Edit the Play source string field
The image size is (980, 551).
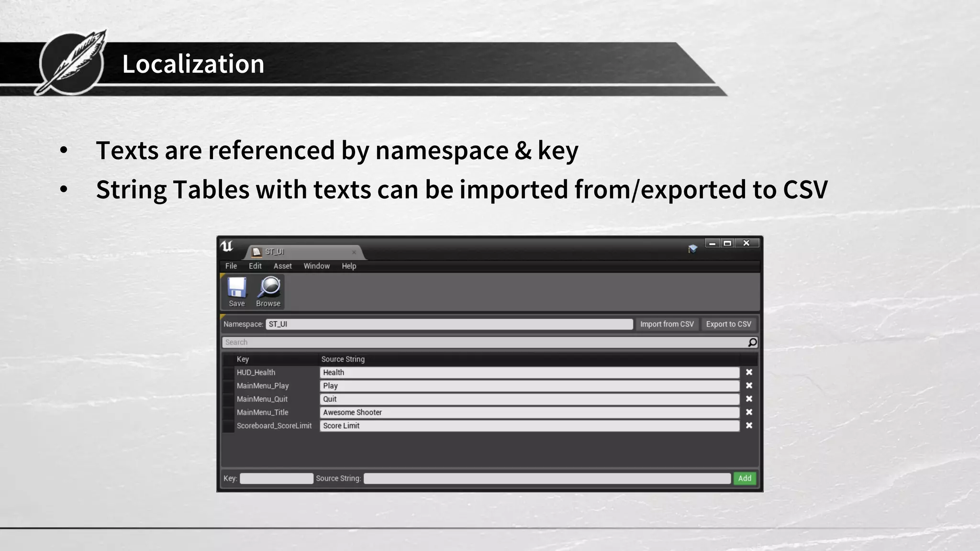[x=530, y=386]
